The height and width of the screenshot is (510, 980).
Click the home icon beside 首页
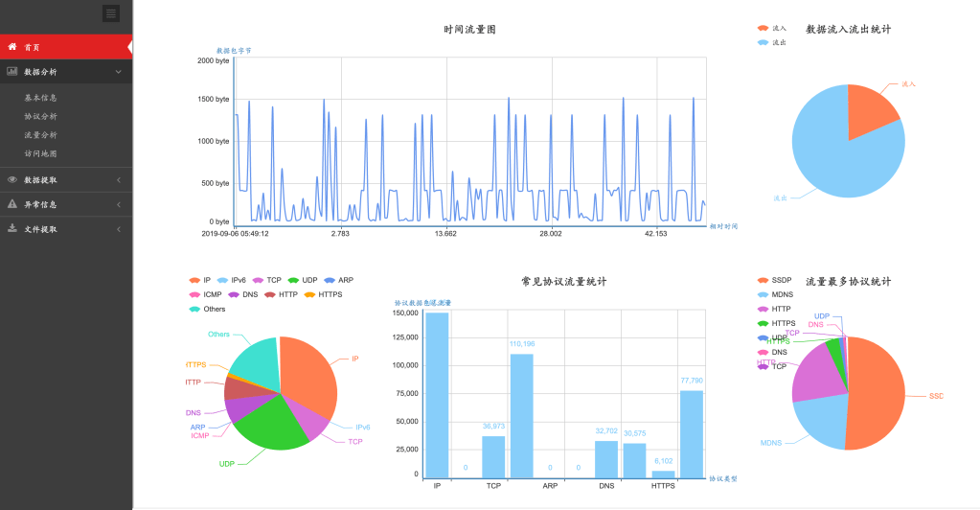coord(12,46)
